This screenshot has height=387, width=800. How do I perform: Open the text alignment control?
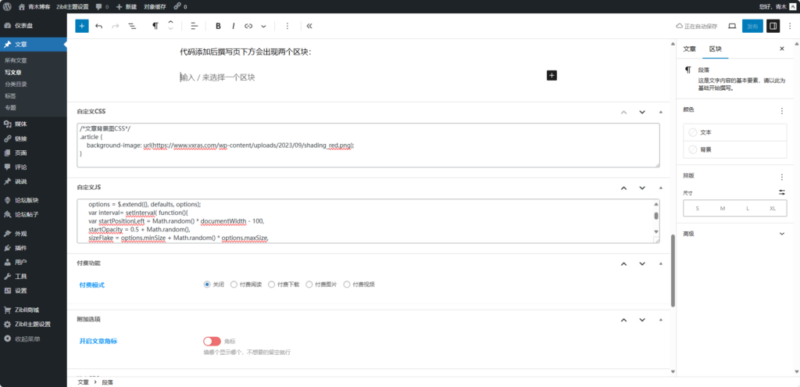pos(194,26)
